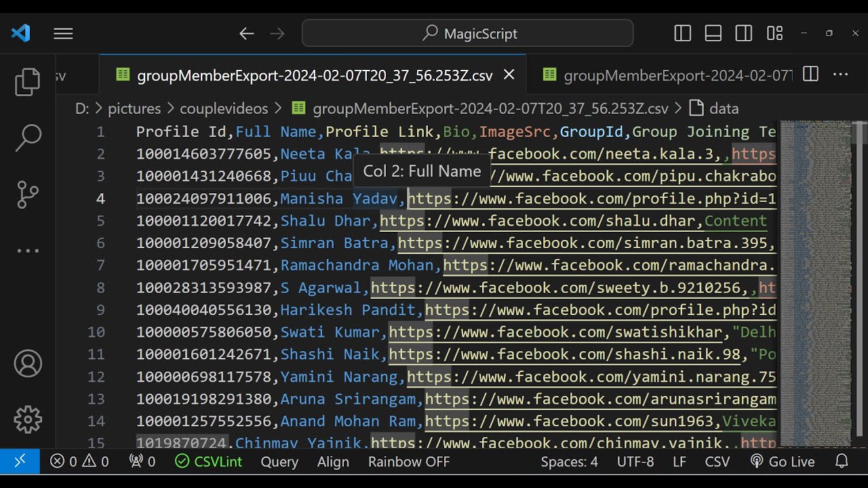Click the notifications bell in status bar
Image resolution: width=868 pixels, height=488 pixels.
pos(842,462)
